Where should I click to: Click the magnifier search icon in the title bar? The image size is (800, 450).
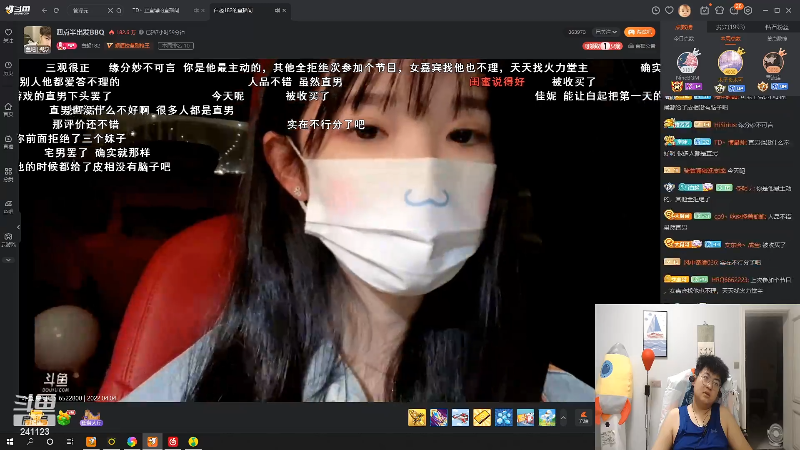119,10
